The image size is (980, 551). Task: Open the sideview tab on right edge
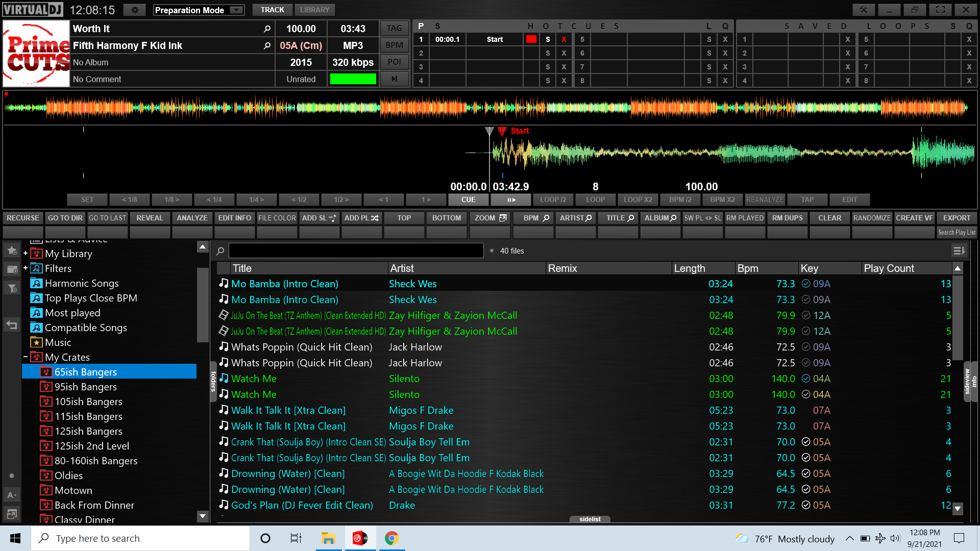pos(967,382)
